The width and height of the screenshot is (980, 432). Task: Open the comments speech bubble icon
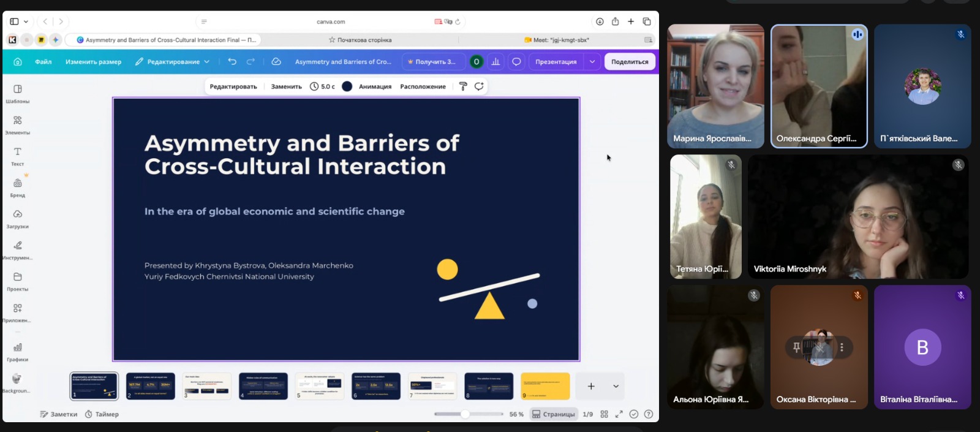point(516,61)
